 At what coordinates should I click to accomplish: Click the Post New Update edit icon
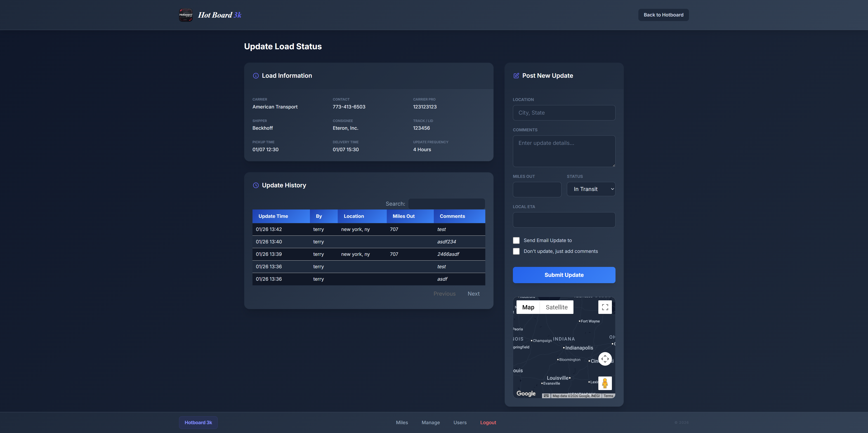click(x=516, y=76)
